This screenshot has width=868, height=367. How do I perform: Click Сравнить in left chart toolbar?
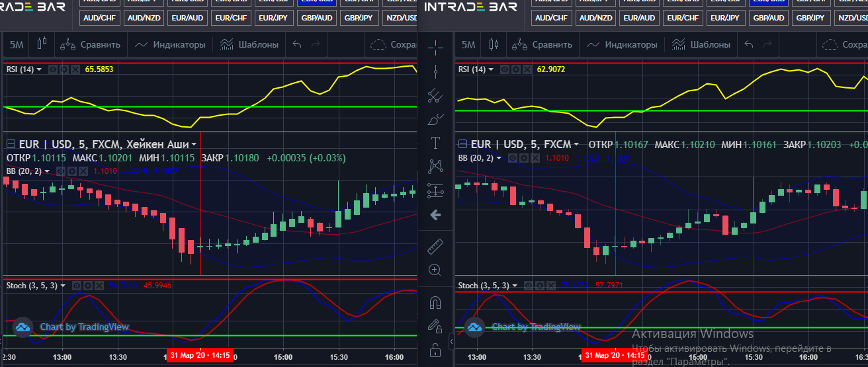[x=90, y=45]
